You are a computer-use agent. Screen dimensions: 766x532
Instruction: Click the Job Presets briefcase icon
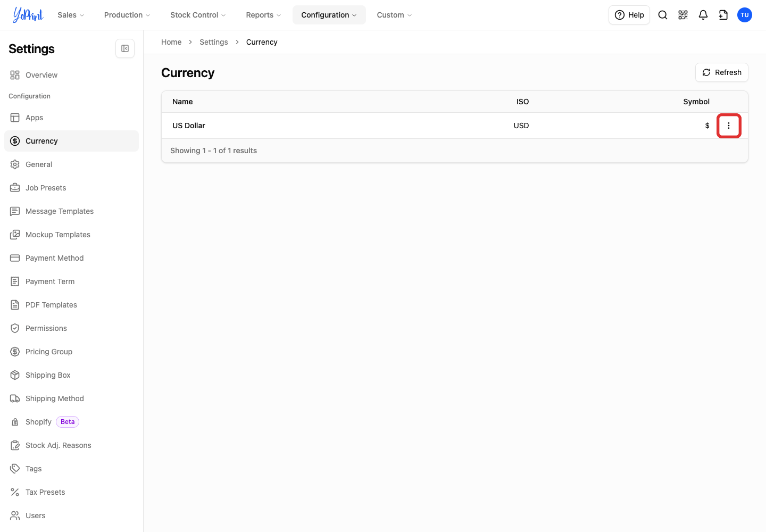coord(15,188)
